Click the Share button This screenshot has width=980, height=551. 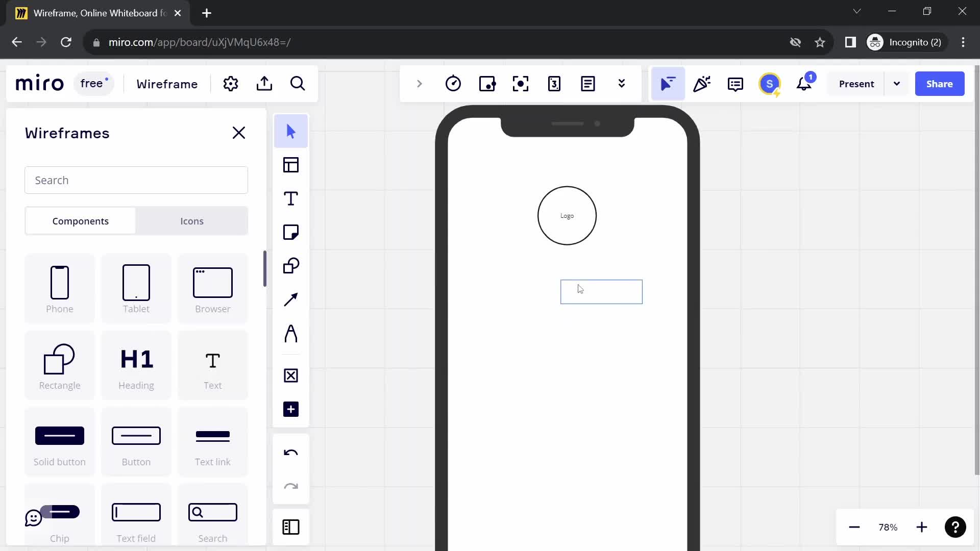click(940, 84)
